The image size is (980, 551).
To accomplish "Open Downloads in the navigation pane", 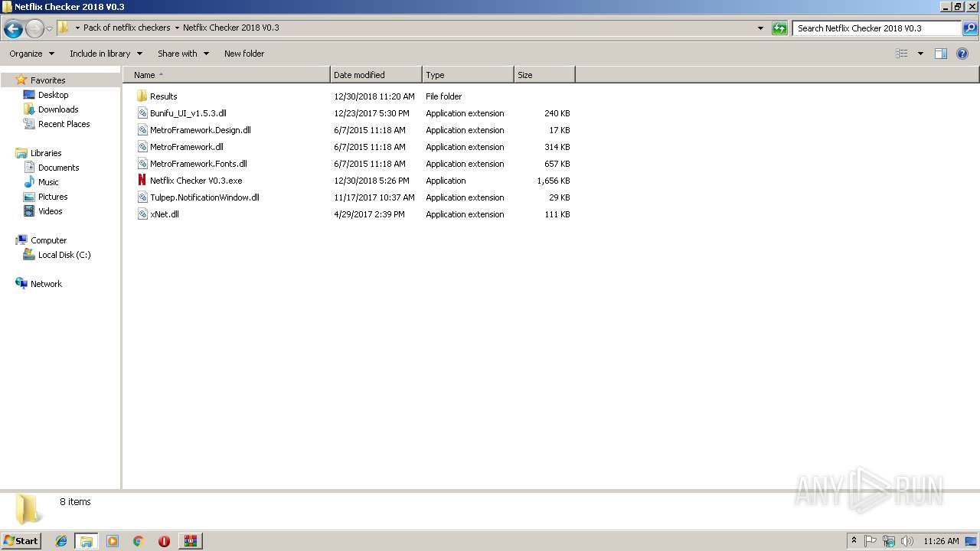I will coord(58,109).
